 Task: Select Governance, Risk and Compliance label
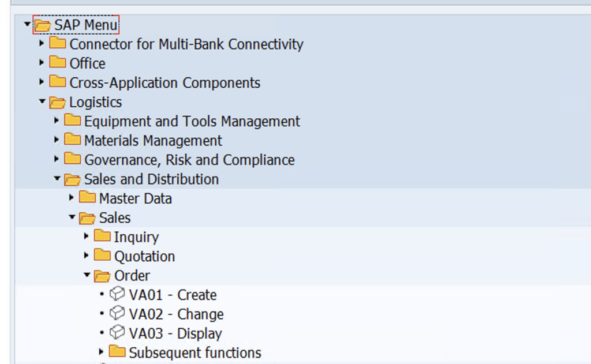point(189,160)
